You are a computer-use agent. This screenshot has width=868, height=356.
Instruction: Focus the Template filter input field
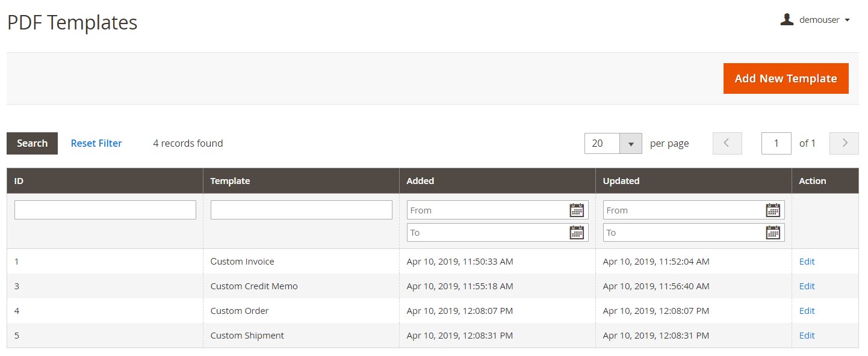coord(301,210)
